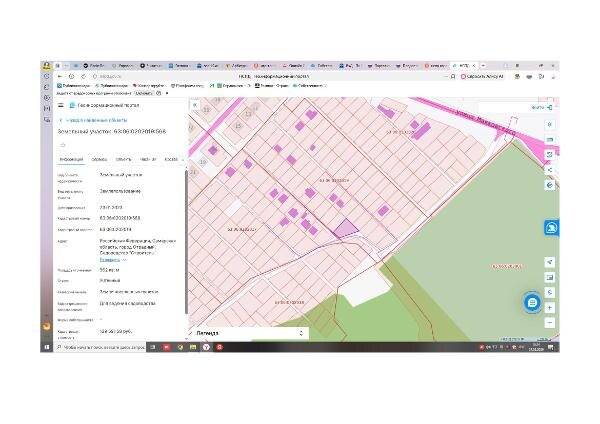Click the Войти login button
The width and height of the screenshot is (600, 424).
[x=541, y=108]
